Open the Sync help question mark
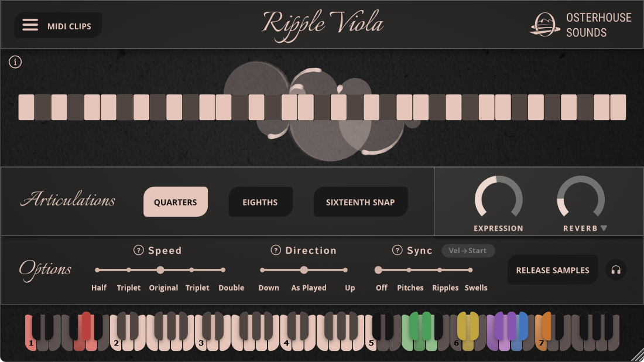 [x=397, y=250]
